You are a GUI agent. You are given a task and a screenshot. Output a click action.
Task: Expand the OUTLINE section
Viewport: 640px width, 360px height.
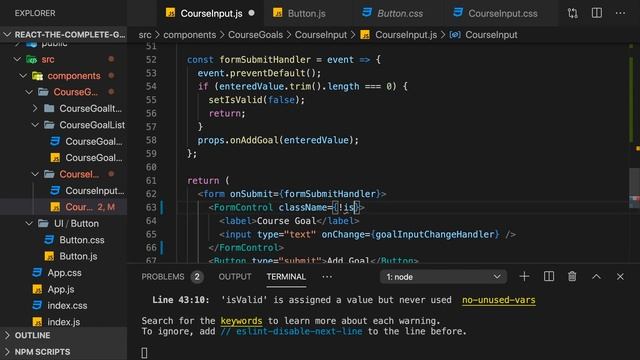pyautogui.click(x=7, y=336)
